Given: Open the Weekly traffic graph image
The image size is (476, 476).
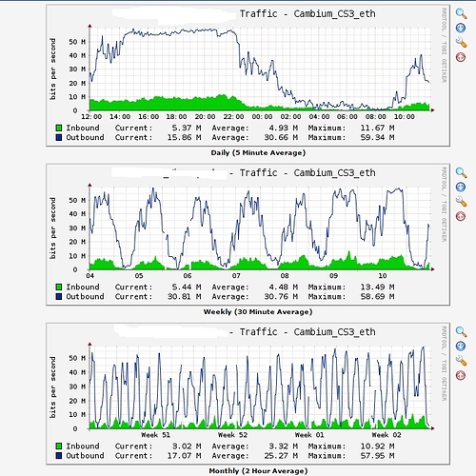Looking at the screenshot, I should [x=248, y=234].
